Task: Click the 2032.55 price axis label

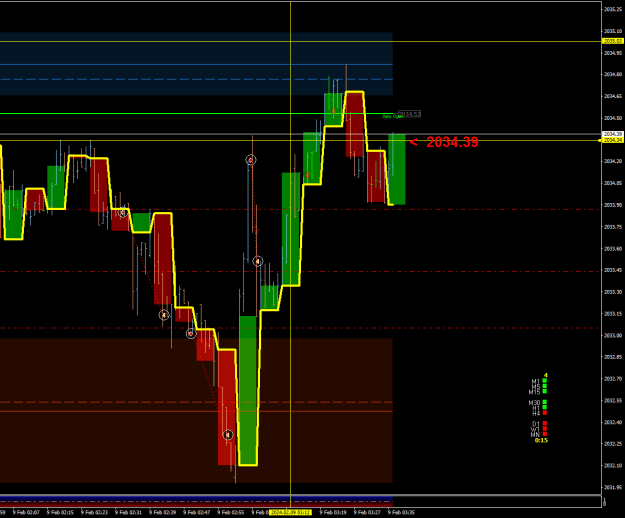Action: 613,400
